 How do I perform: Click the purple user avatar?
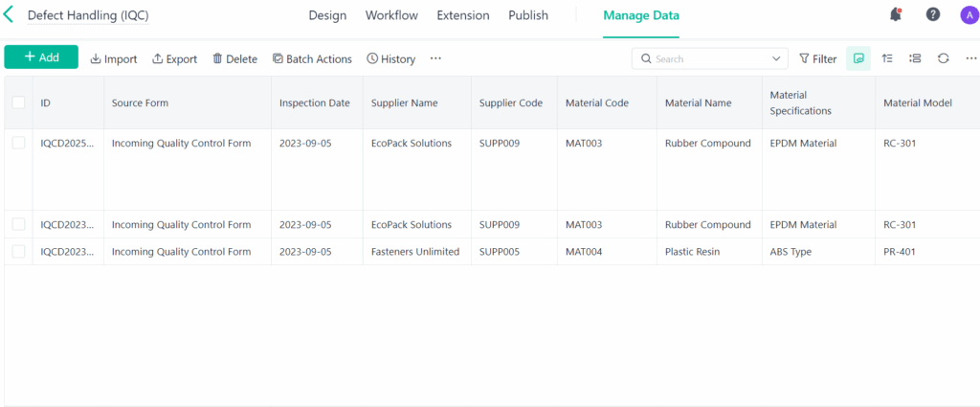coord(968,14)
